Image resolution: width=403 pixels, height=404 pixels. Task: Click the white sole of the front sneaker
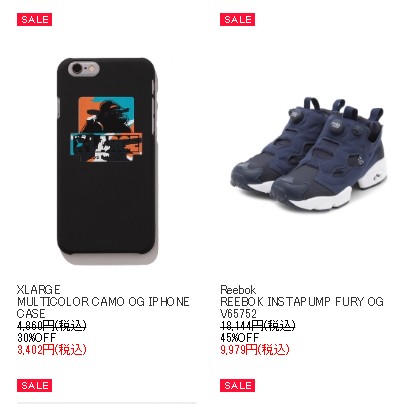point(312,197)
